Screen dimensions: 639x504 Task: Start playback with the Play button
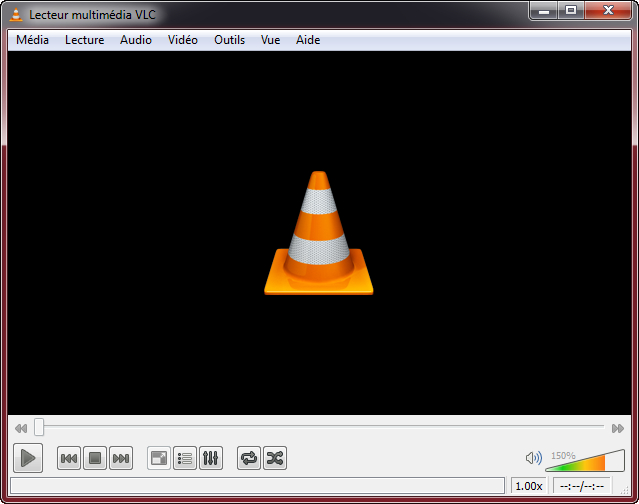pyautogui.click(x=28, y=458)
